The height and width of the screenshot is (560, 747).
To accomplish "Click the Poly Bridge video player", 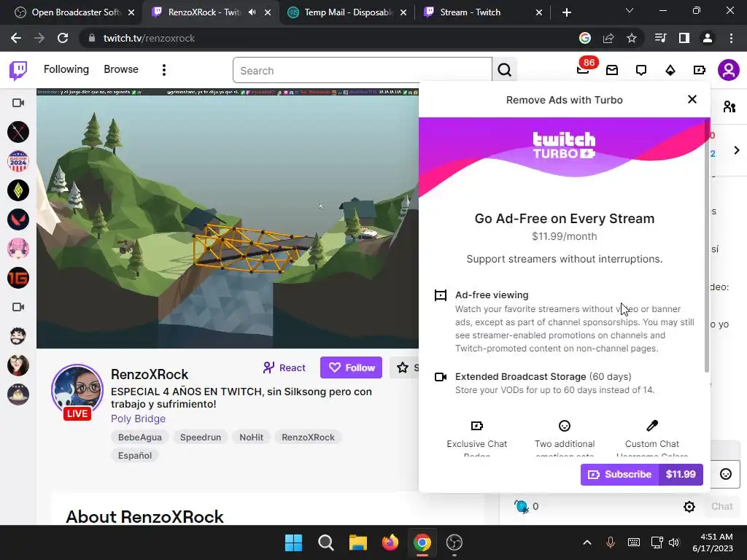I will 228,219.
